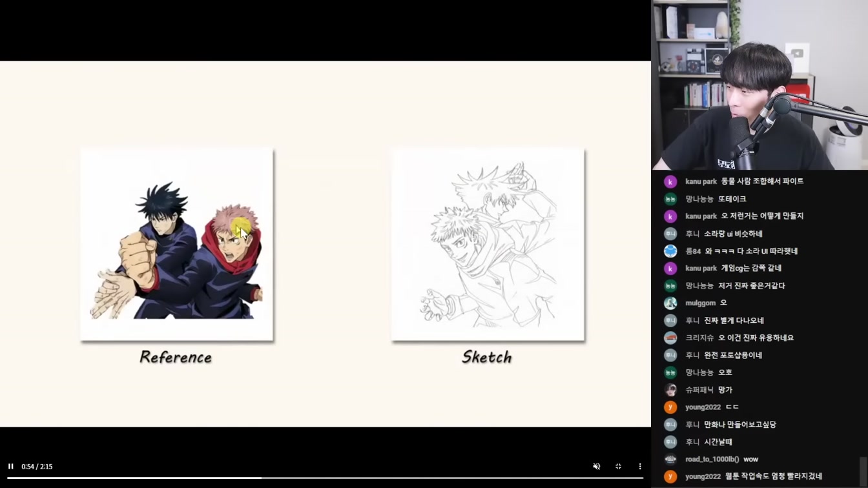Click avatar next to '소라랑 ui 비슷하네'
This screenshot has width=868, height=488.
click(670, 234)
